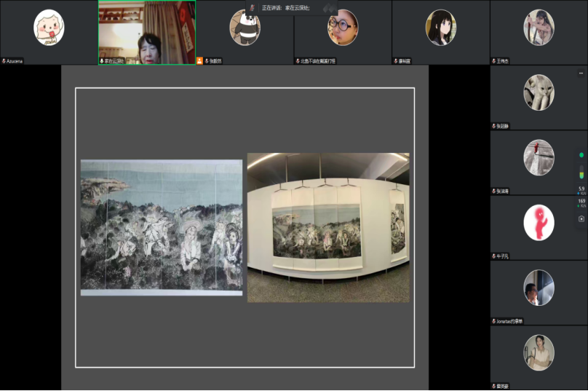Select Azucena's sheep avatar tile
Screen dimensions: 588x391
(49, 28)
